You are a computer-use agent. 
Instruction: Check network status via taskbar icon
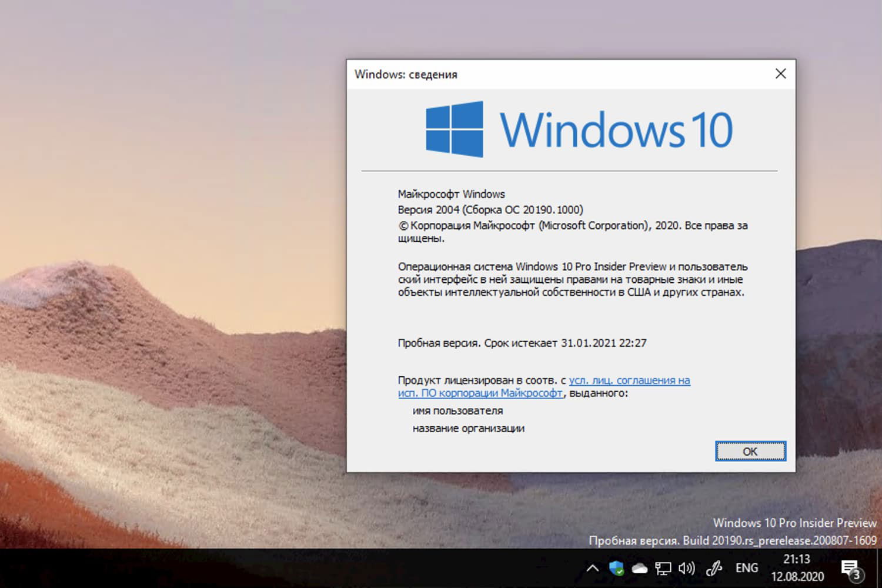(x=663, y=568)
